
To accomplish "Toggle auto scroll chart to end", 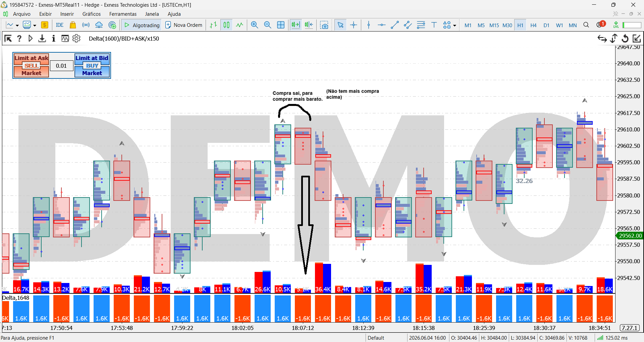I will pos(296,25).
